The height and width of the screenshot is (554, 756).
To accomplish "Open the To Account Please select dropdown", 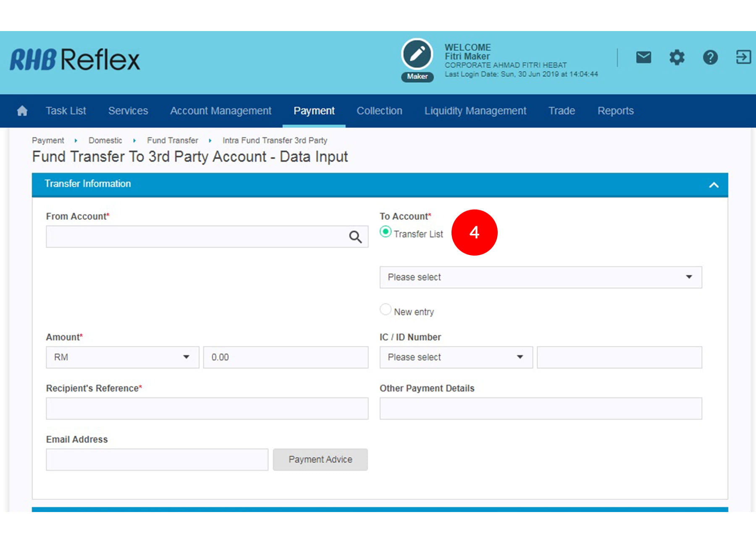I will [540, 277].
